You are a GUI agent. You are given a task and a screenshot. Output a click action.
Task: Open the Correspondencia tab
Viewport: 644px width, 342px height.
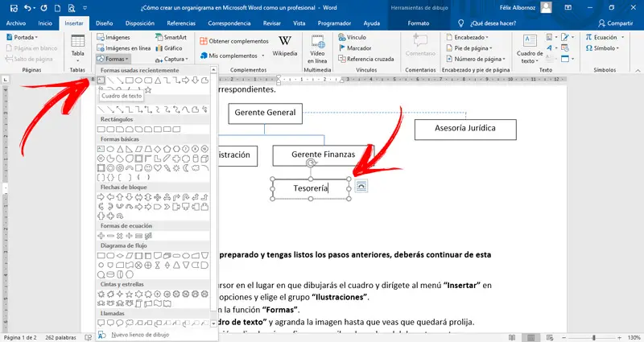[229, 23]
